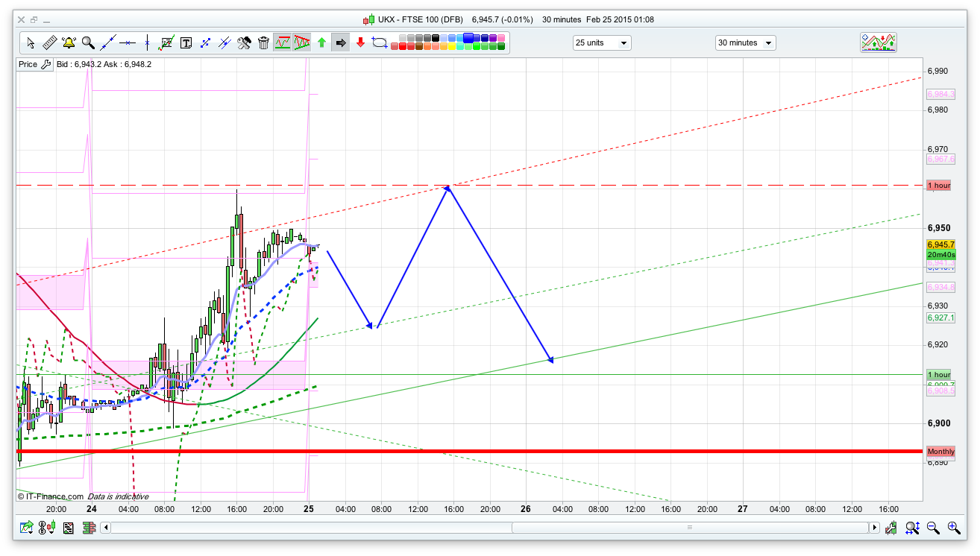Open the indicators chart icon at top right

[x=878, y=42]
